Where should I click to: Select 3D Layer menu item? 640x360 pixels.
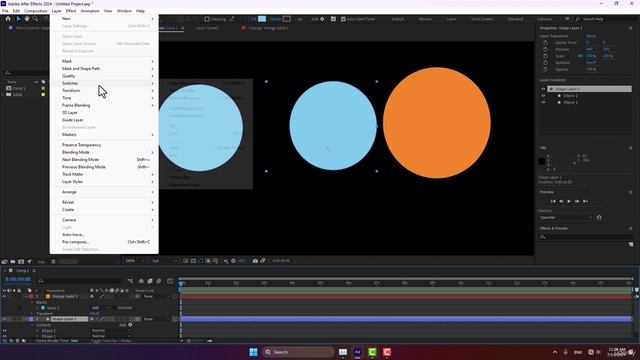tap(104, 113)
